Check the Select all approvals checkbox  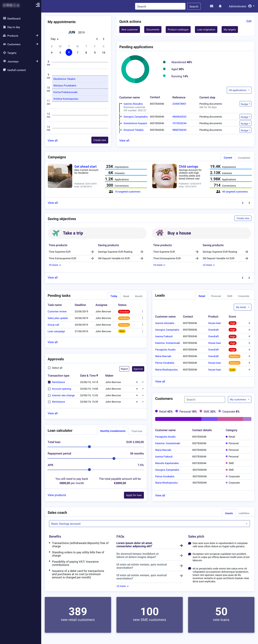(x=49, y=368)
